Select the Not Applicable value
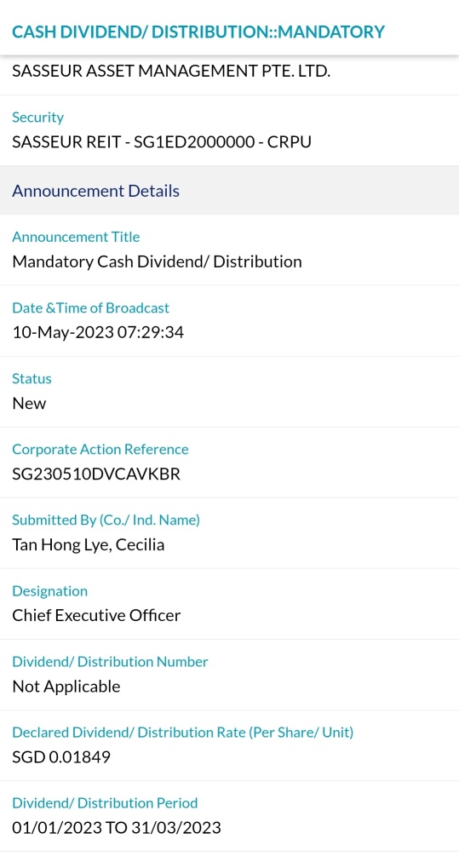Image resolution: width=459 pixels, height=868 pixels. pos(66,687)
